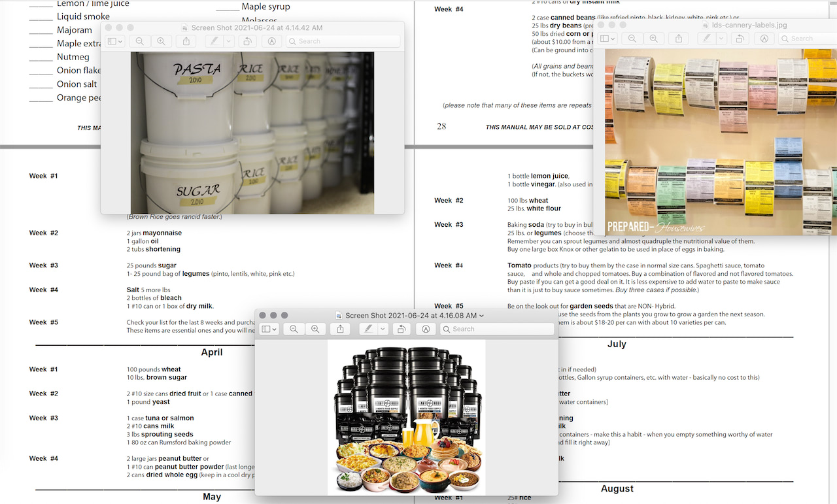Zoom out in the food supply buckets window
The height and width of the screenshot is (504, 837).
[294, 329]
